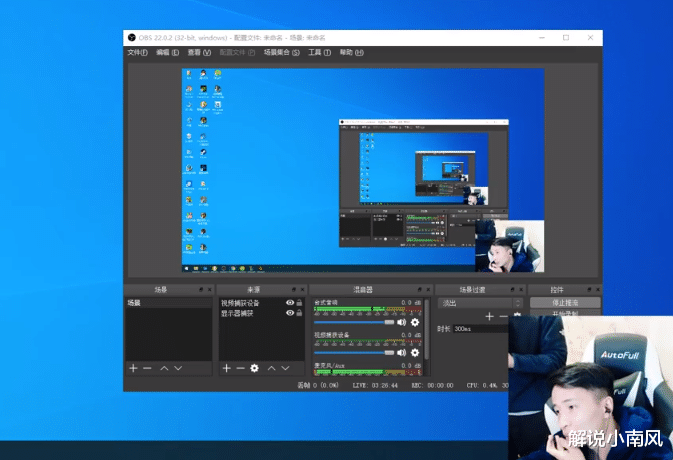
Task: Open the 场景集合 menu
Action: coord(280,52)
